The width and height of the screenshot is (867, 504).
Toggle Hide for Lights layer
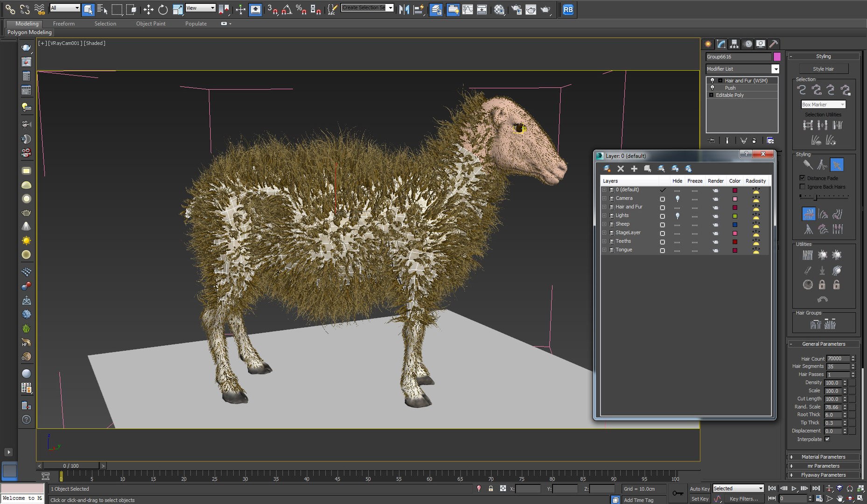[x=677, y=216]
